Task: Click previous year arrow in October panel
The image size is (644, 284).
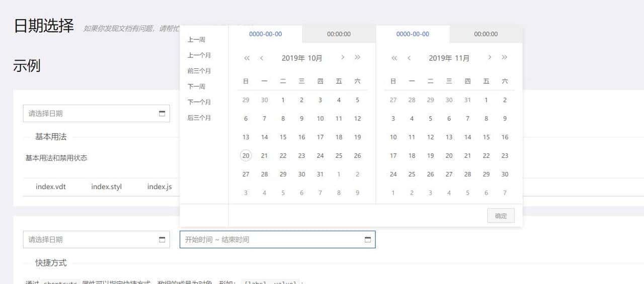Action: [x=247, y=58]
